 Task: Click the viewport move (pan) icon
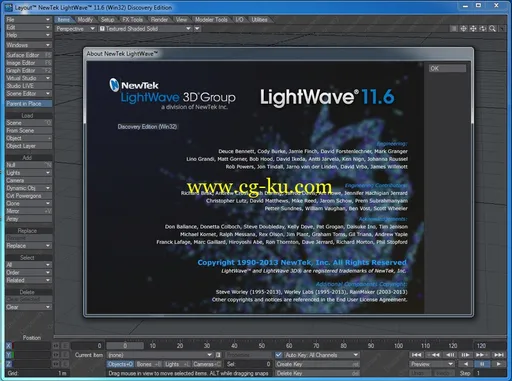pyautogui.click(x=473, y=29)
